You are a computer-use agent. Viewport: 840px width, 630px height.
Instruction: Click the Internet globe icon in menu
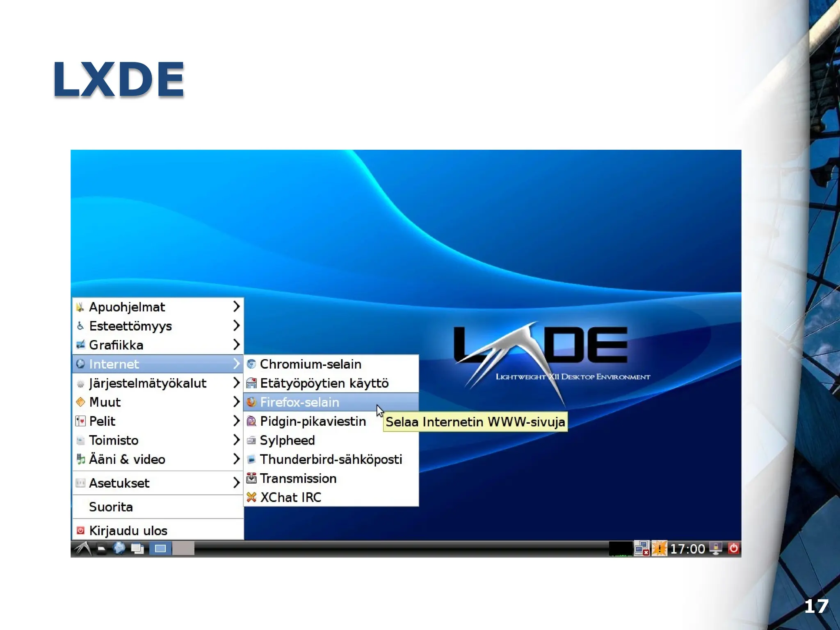80,364
